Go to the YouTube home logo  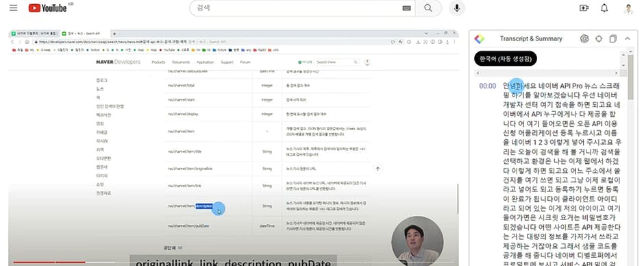[x=48, y=8]
